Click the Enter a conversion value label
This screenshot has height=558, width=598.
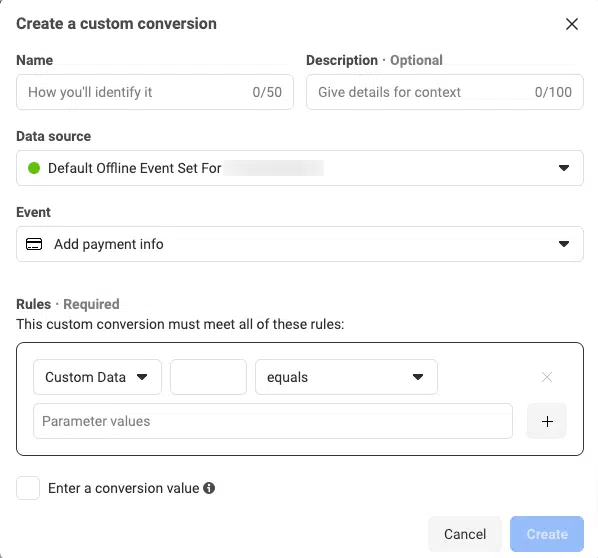pyautogui.click(x=124, y=488)
